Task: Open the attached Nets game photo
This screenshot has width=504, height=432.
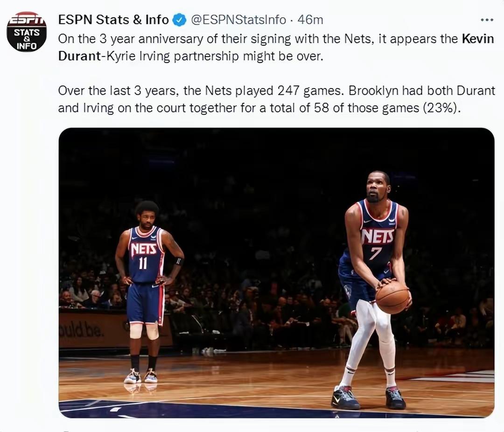Action: click(x=276, y=272)
